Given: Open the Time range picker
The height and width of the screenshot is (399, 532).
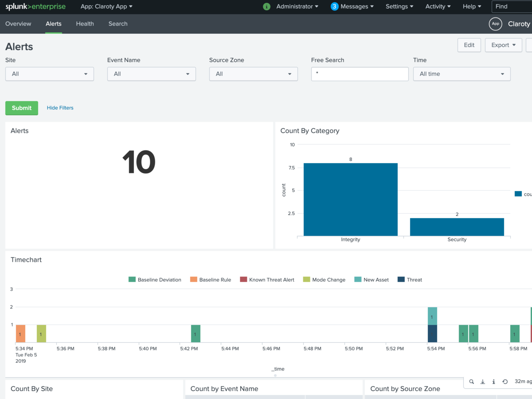Looking at the screenshot, I should tap(462, 74).
